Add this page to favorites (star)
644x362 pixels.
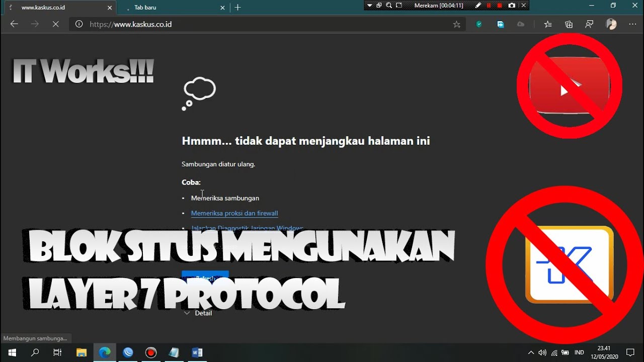(456, 24)
